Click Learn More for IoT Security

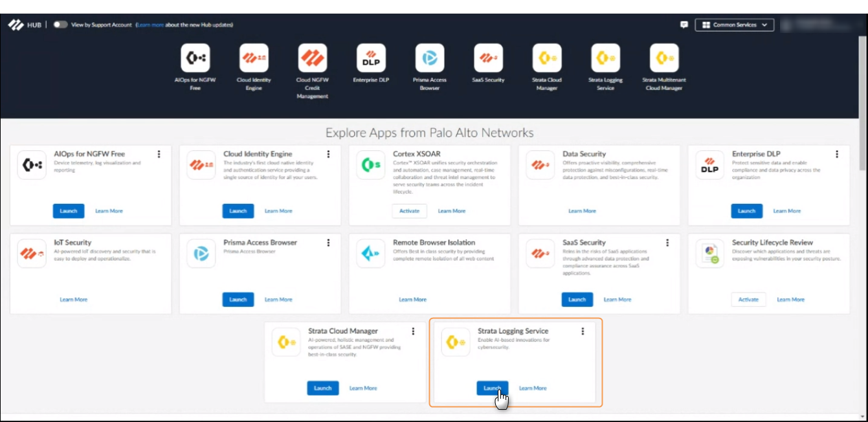(x=74, y=300)
